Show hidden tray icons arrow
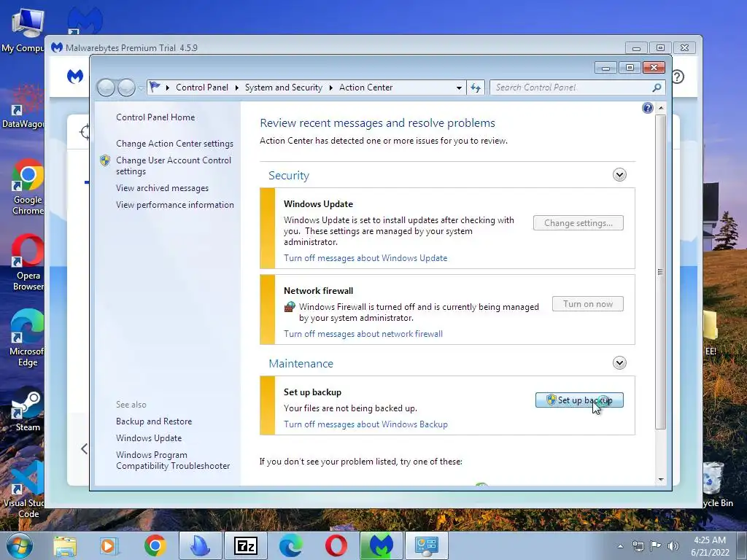Viewport: 747px width, 560px height. pyautogui.click(x=620, y=546)
